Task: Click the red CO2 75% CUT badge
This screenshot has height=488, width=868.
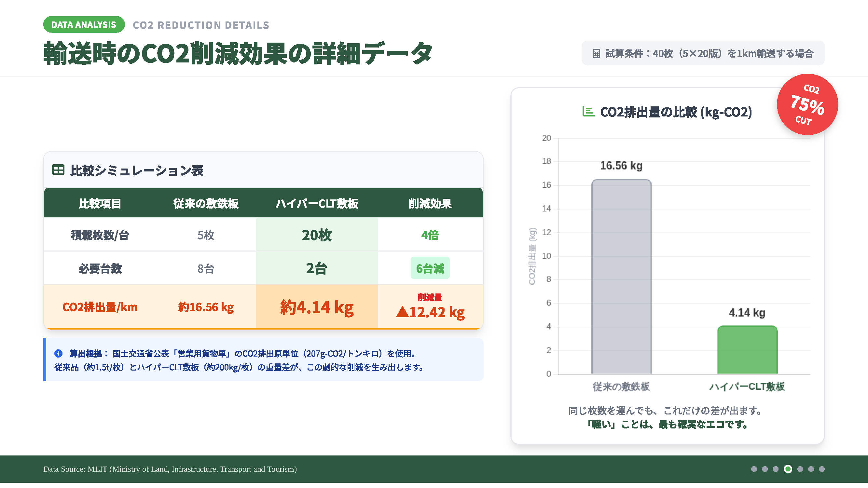Action: click(x=807, y=104)
